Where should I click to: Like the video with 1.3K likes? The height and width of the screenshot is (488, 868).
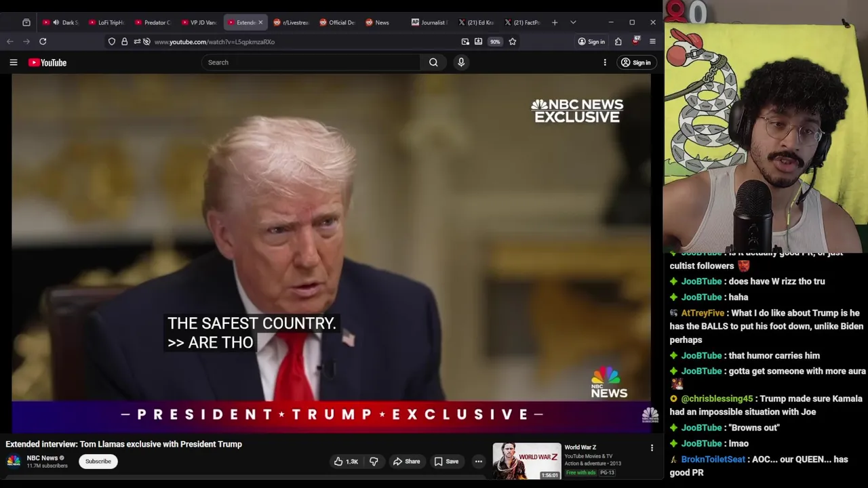346,462
